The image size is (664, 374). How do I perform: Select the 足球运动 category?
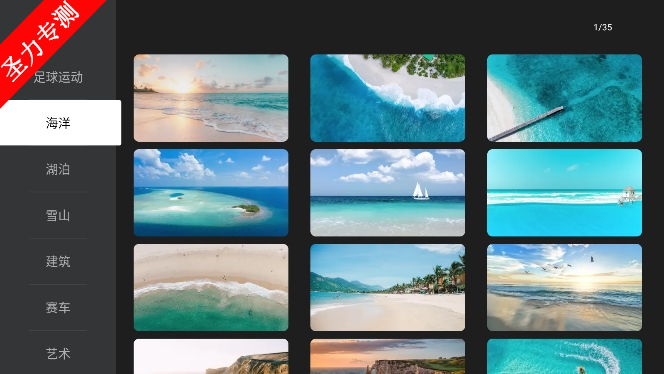58,77
